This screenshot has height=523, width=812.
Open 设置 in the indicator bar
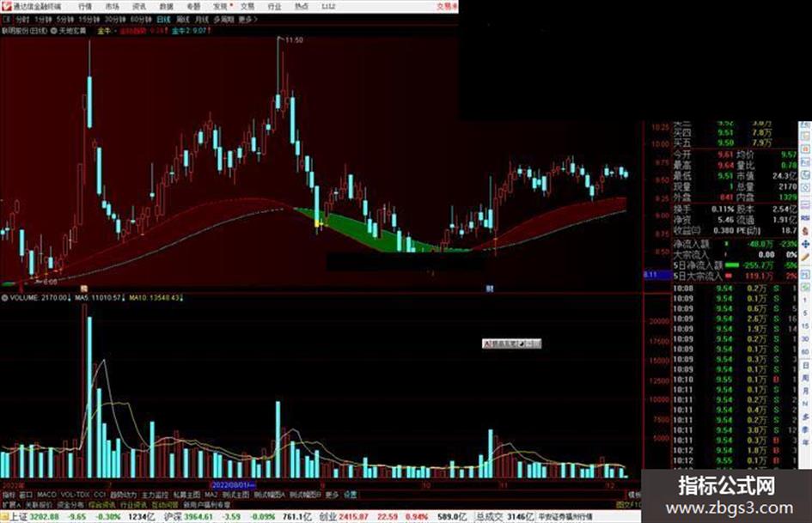click(350, 495)
